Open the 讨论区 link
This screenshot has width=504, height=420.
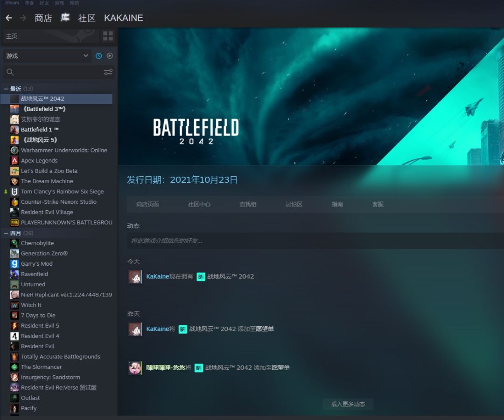(294, 204)
